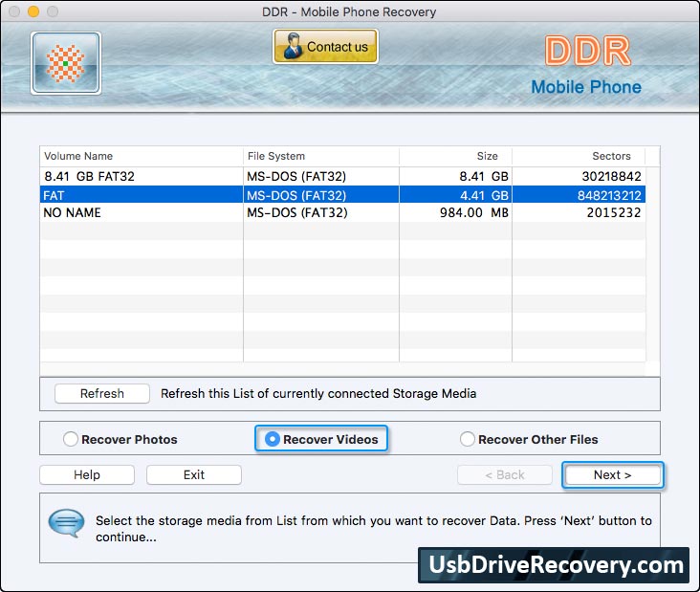Viewport: 700px width, 592px height.
Task: Click the 2015232 sectors value
Action: (614, 212)
